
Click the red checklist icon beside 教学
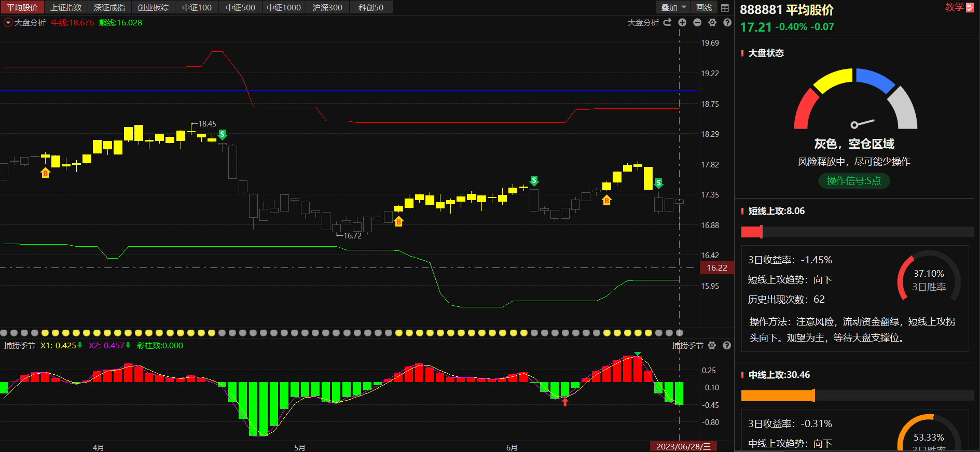(970, 8)
